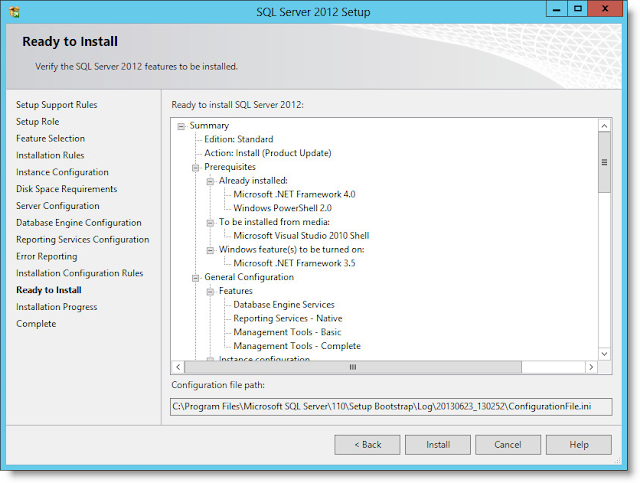
Task: Select the Ready to Install step
Action: [49, 290]
